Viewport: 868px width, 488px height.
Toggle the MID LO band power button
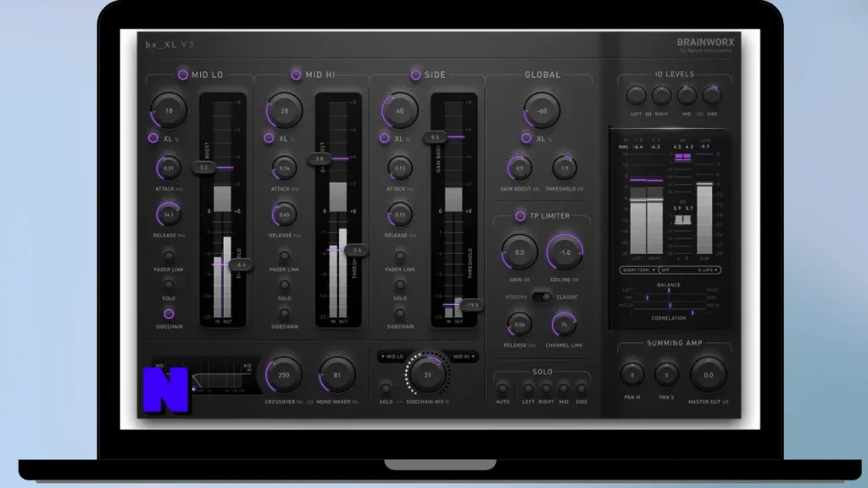[x=183, y=75]
